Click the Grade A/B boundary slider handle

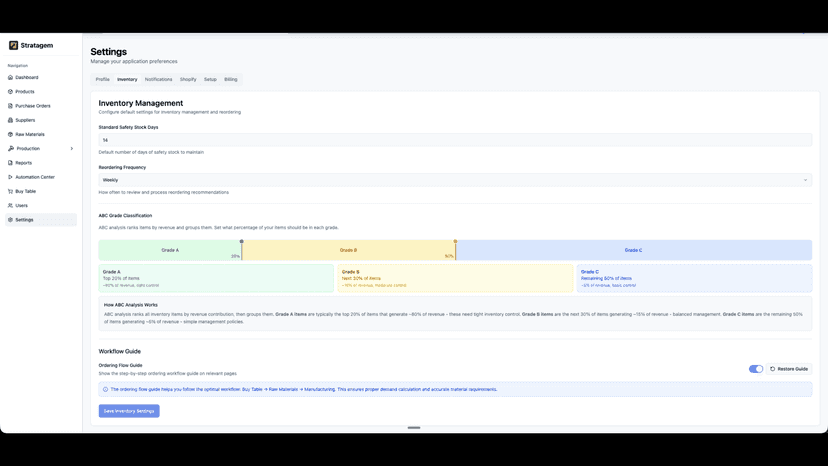coord(242,241)
